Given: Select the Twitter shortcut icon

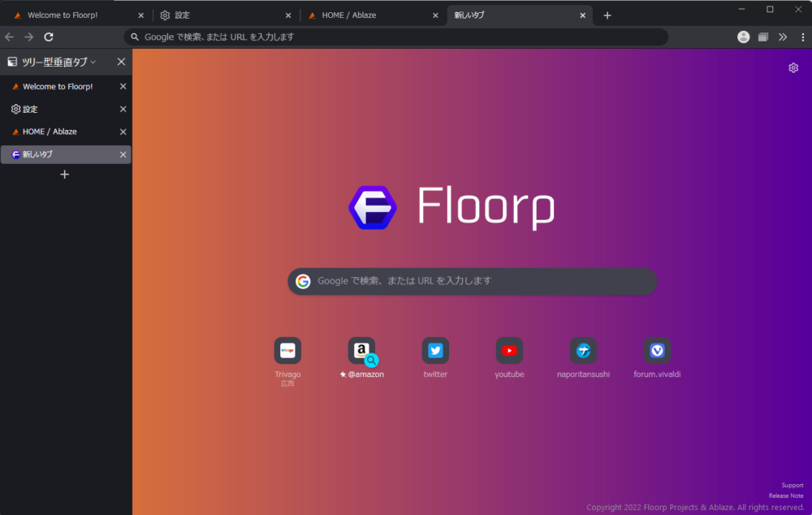Looking at the screenshot, I should click(435, 350).
